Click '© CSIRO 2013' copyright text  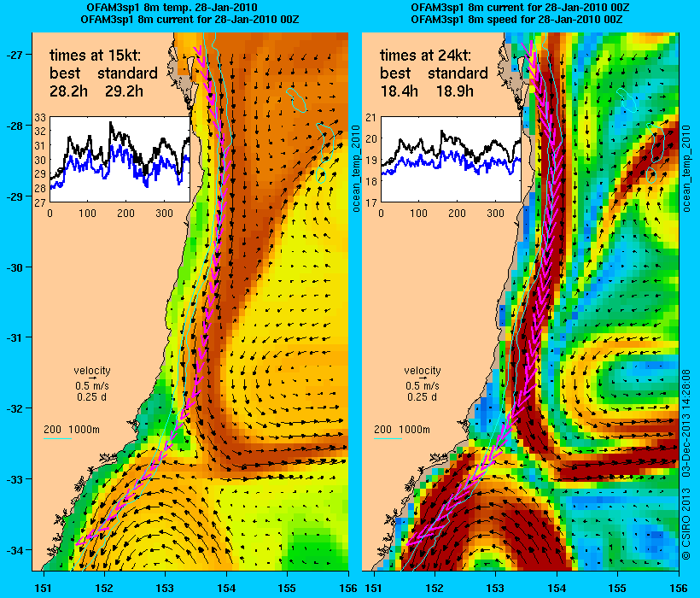point(686,522)
